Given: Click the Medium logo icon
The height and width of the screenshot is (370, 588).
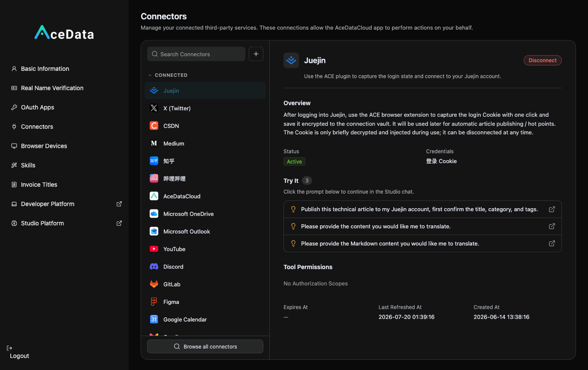Looking at the screenshot, I should coord(154,143).
